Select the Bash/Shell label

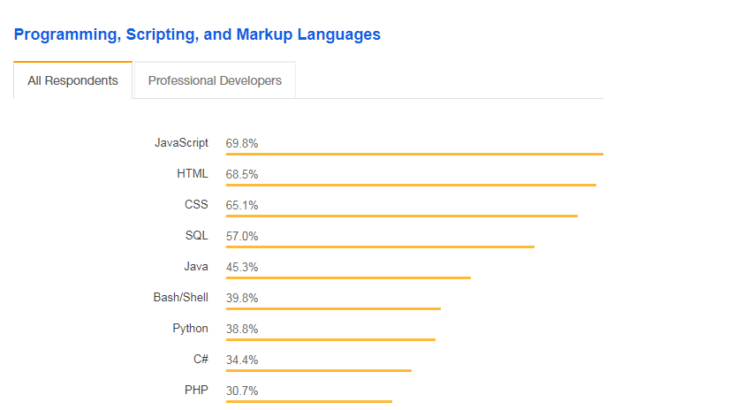pos(180,298)
